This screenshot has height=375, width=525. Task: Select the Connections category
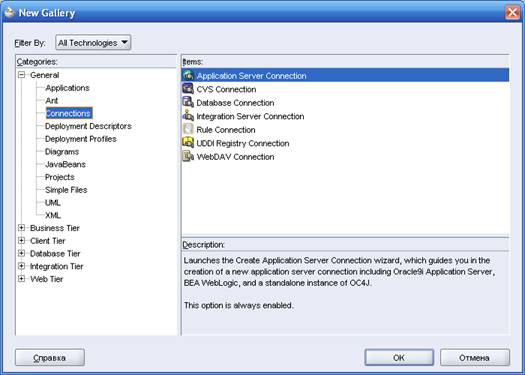click(x=69, y=113)
